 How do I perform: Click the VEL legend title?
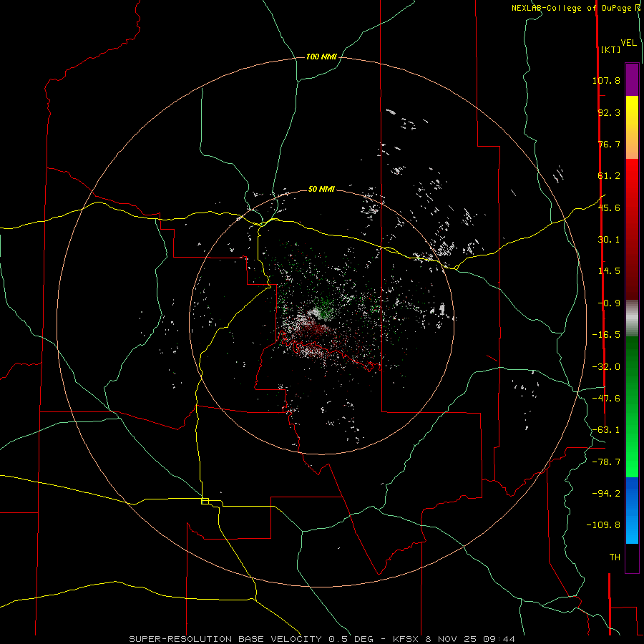(x=628, y=43)
